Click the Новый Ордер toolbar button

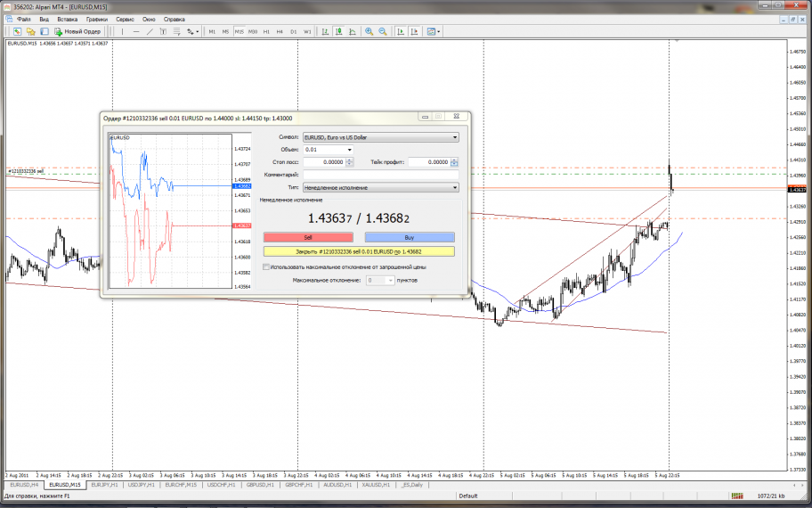click(x=77, y=31)
